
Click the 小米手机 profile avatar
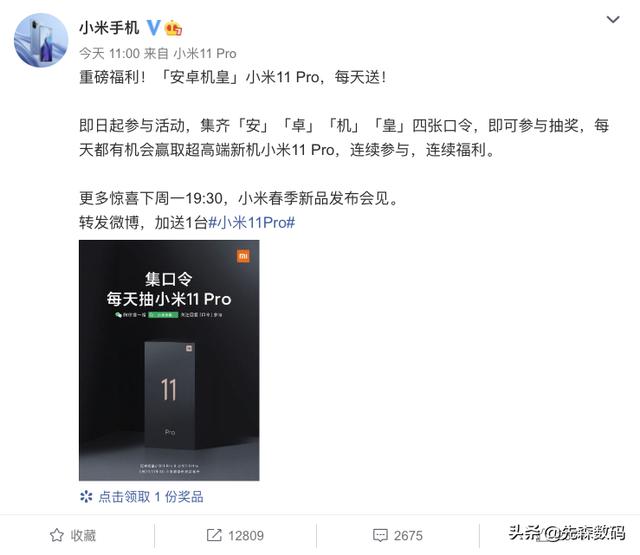tap(41, 40)
